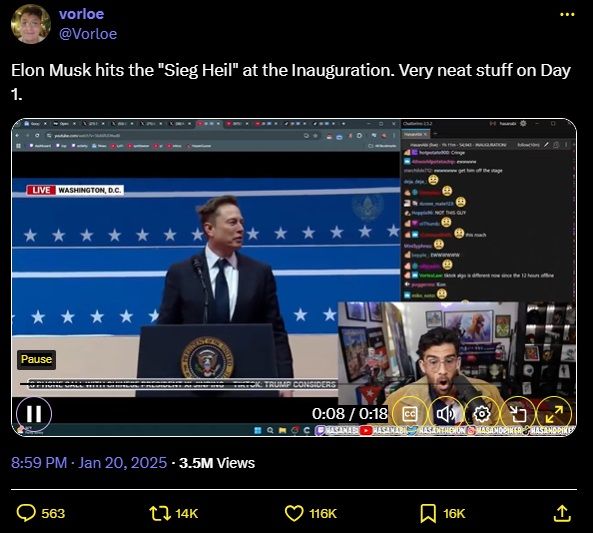
Task: Open vorloe's profile picture
Action: 31,24
